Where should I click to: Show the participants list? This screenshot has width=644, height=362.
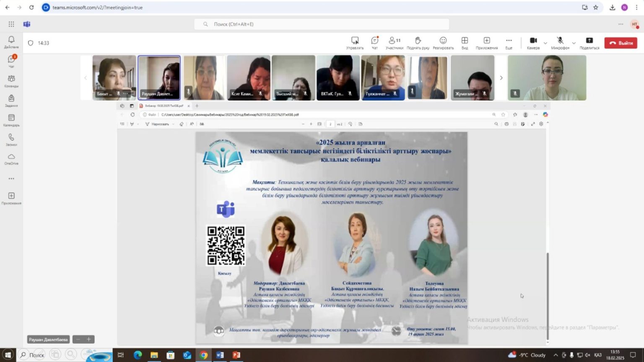[x=394, y=43]
